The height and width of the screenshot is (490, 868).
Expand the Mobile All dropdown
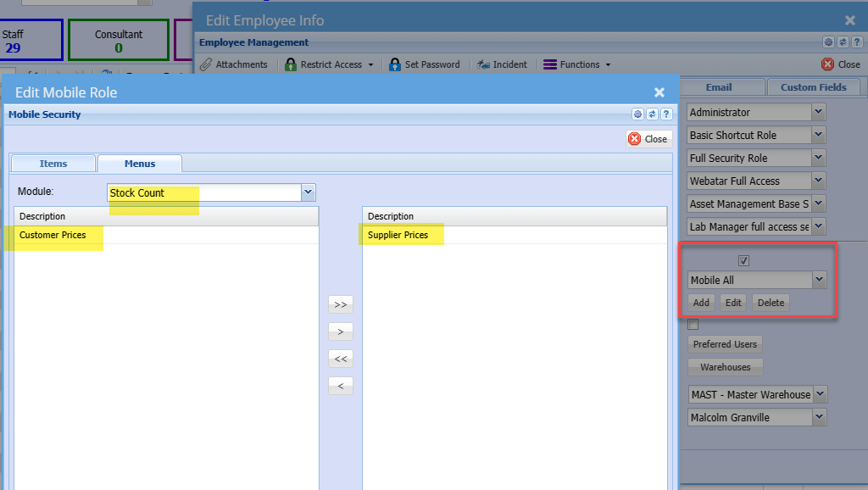tap(820, 280)
